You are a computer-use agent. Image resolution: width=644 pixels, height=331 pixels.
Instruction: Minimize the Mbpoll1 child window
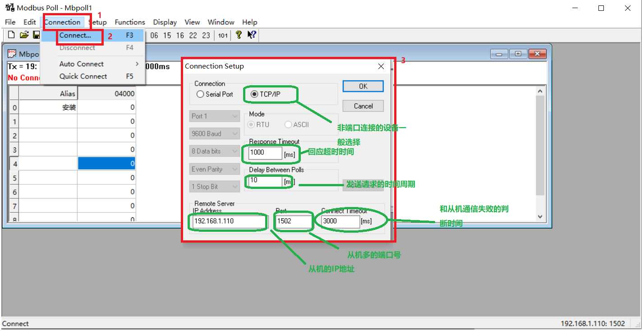(500, 54)
